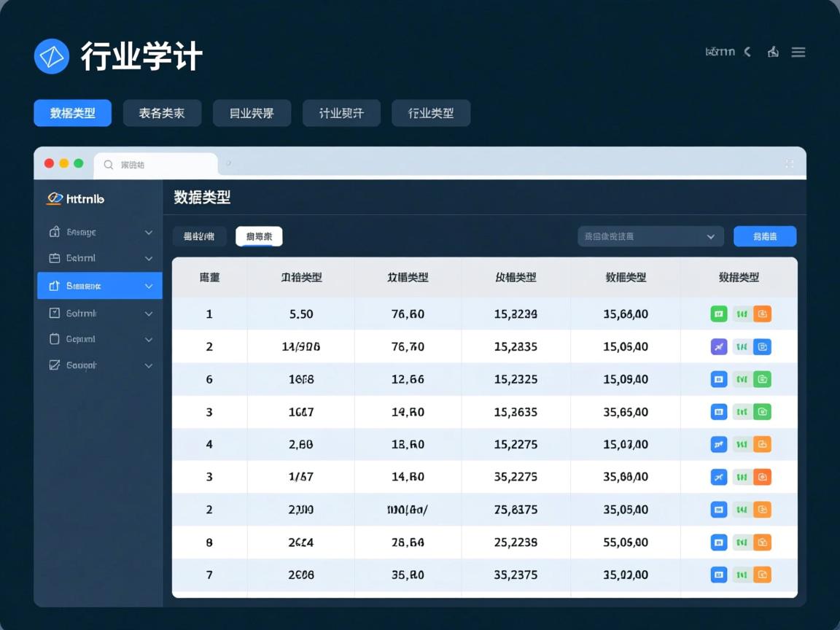Expand the highlighted blue sidebar menu item

pyautogui.click(x=99, y=286)
